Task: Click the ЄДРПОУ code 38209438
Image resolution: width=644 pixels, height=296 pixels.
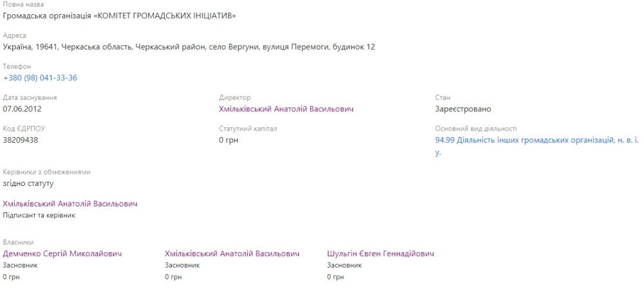Action: click(x=21, y=140)
